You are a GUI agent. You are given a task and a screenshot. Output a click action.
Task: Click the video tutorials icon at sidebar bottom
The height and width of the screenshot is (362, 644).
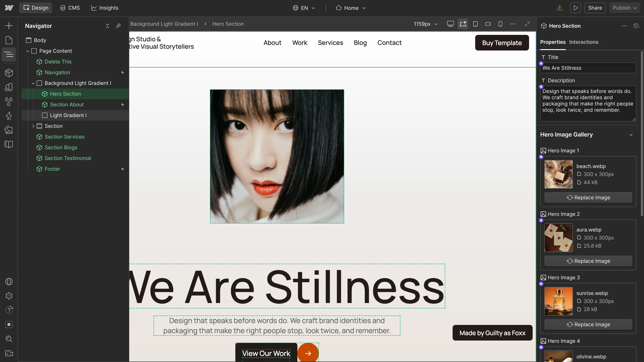point(9,353)
